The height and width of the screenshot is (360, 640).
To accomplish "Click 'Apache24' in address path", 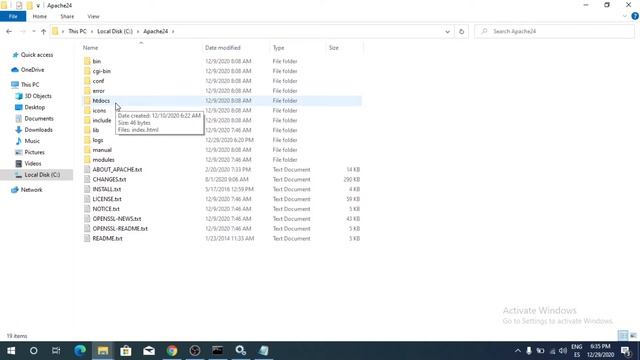I will click(x=156, y=31).
